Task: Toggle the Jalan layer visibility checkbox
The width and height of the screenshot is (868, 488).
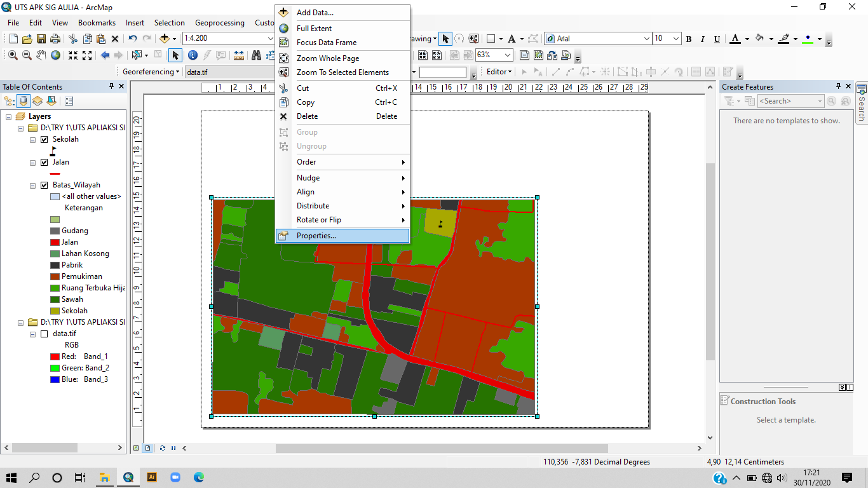Action: 44,162
